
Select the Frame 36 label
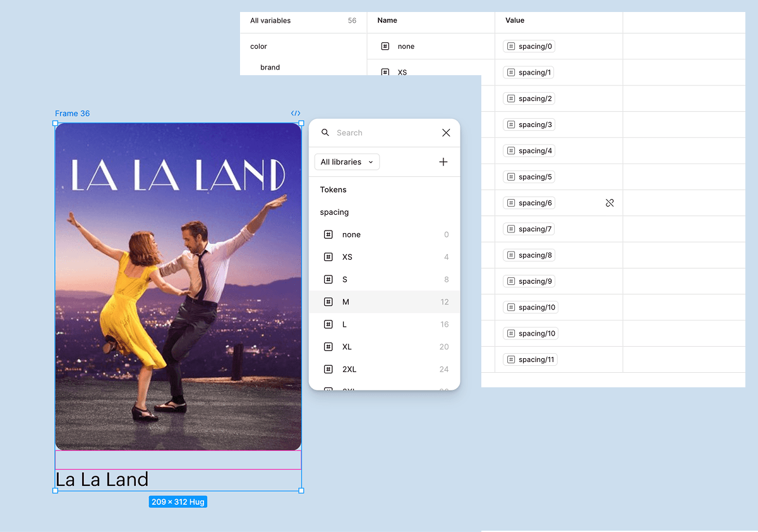[x=72, y=114]
